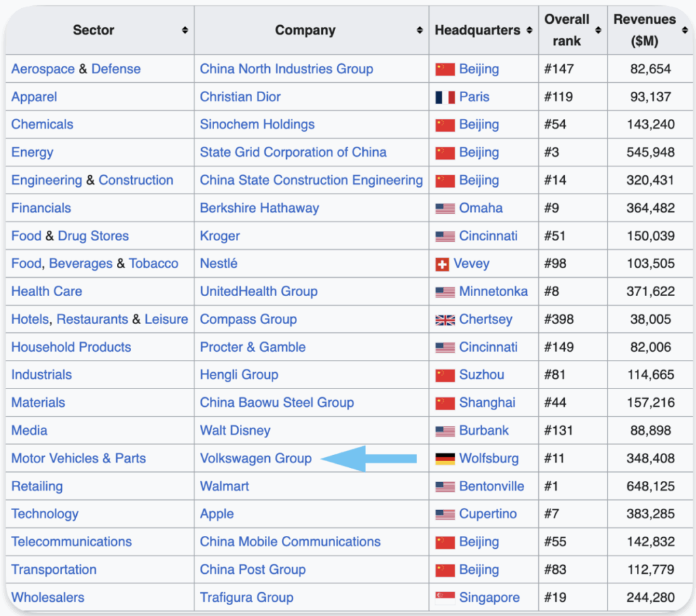Click the Swiss flag icon beside Vevey
This screenshot has width=696, height=616.
pos(442,264)
